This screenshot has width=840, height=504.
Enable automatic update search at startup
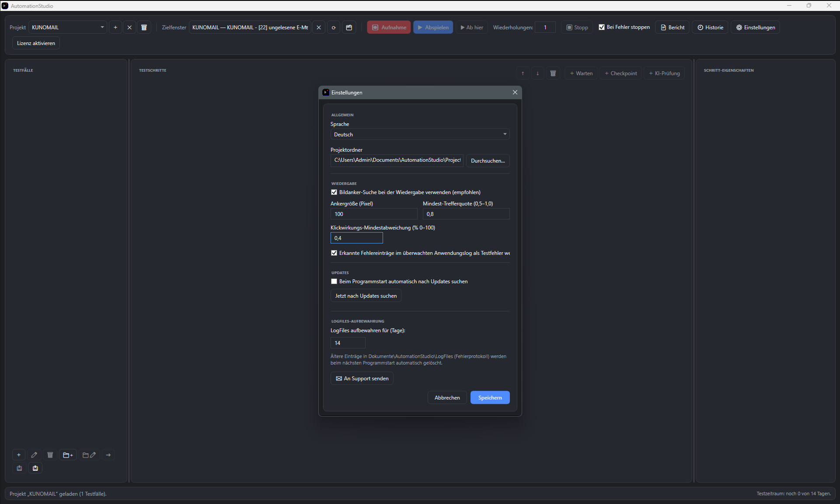pyautogui.click(x=334, y=282)
